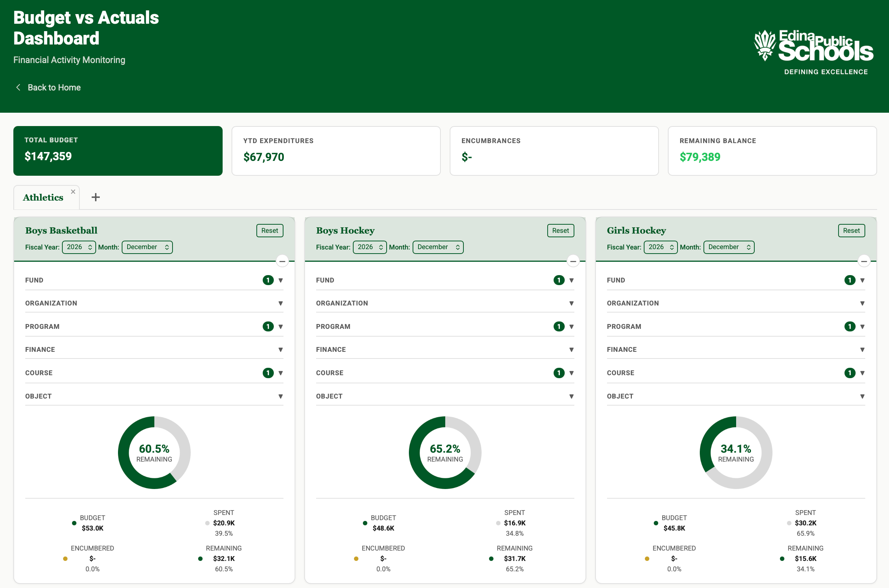This screenshot has width=889, height=588.
Task: Change the Girls Hockey Fiscal Year selector
Action: coord(660,247)
